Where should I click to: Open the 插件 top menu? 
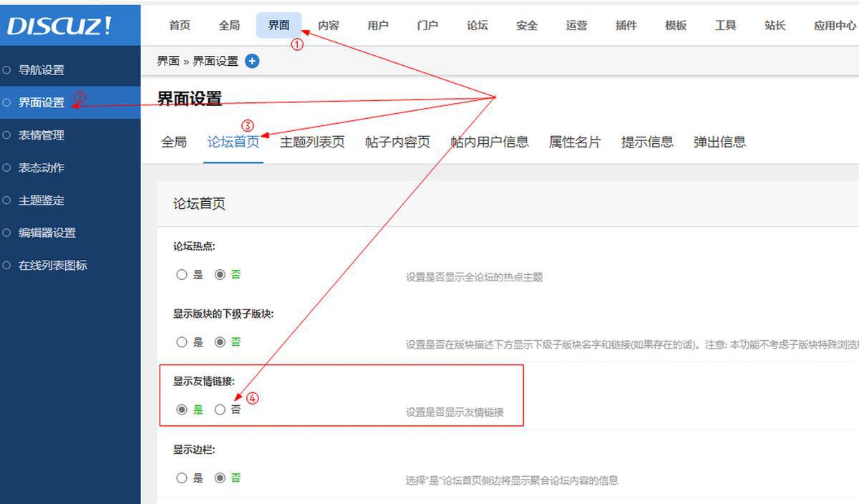pos(626,25)
